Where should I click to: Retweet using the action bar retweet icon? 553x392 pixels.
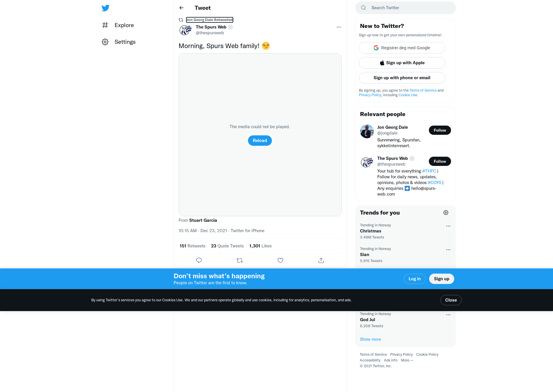pos(240,260)
